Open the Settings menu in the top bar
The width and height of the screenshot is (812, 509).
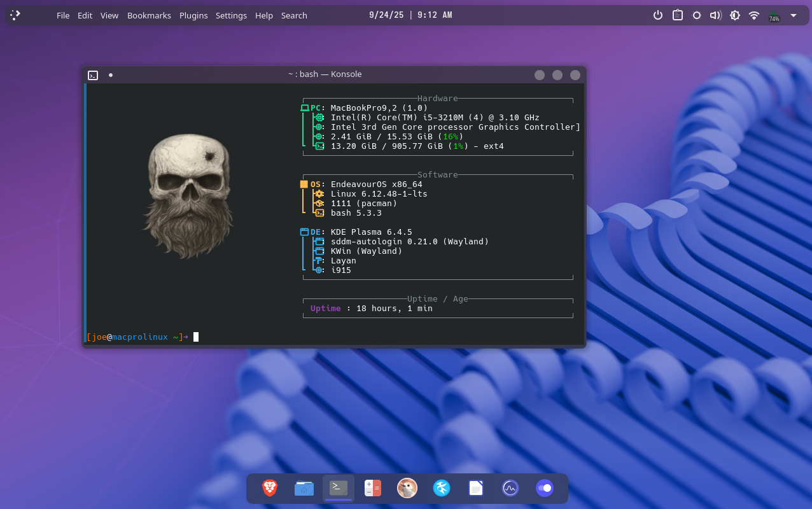click(231, 15)
